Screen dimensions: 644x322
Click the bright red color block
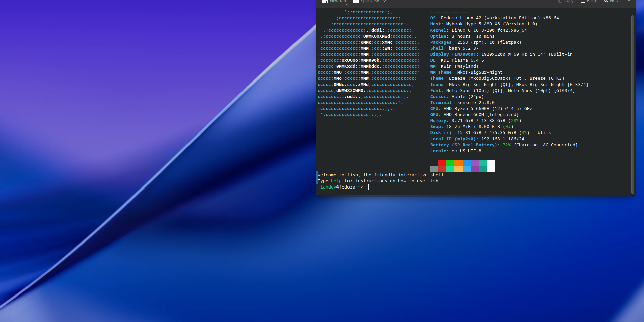tap(442, 163)
